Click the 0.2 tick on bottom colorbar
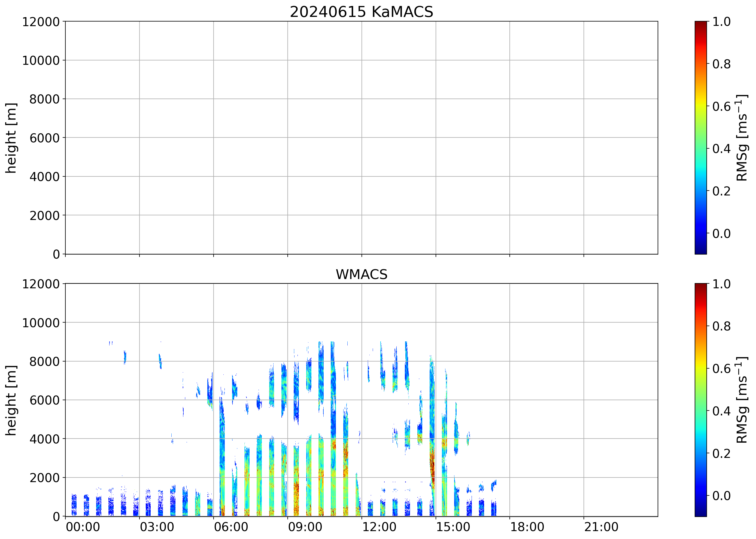Screen dimensions: 756x539 pos(721,453)
